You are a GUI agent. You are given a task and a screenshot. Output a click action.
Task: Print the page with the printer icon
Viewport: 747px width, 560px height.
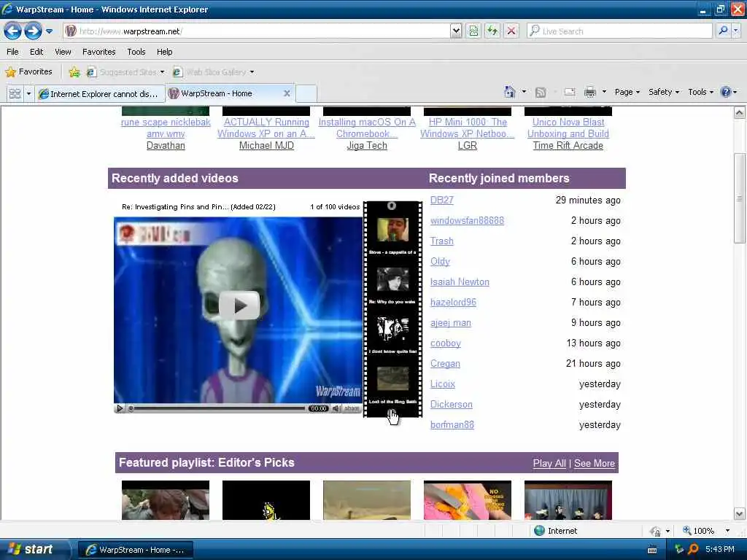tap(589, 92)
